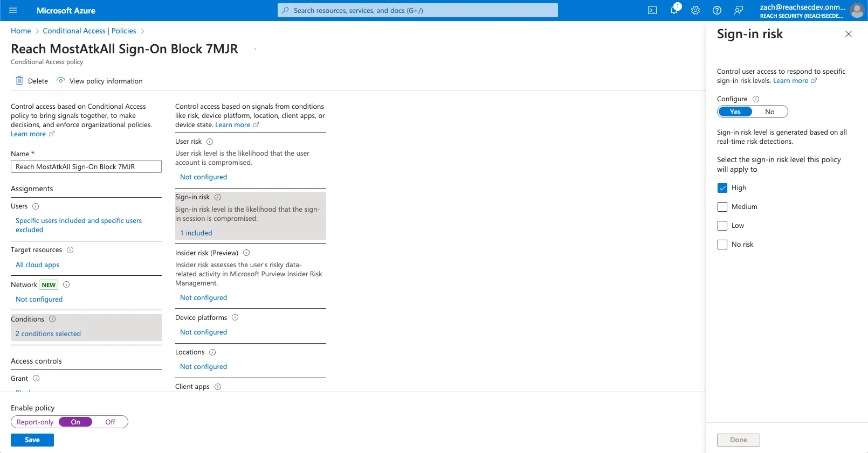Set Configure toggle to No
Image resolution: width=868 pixels, height=453 pixels.
(770, 111)
